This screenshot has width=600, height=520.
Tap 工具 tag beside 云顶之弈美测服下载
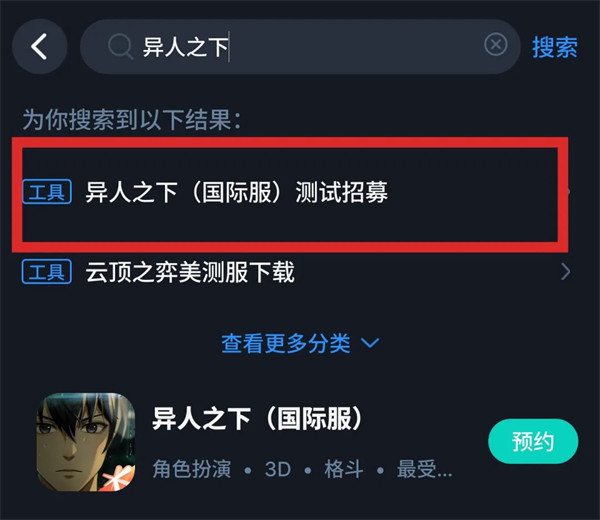coord(47,272)
